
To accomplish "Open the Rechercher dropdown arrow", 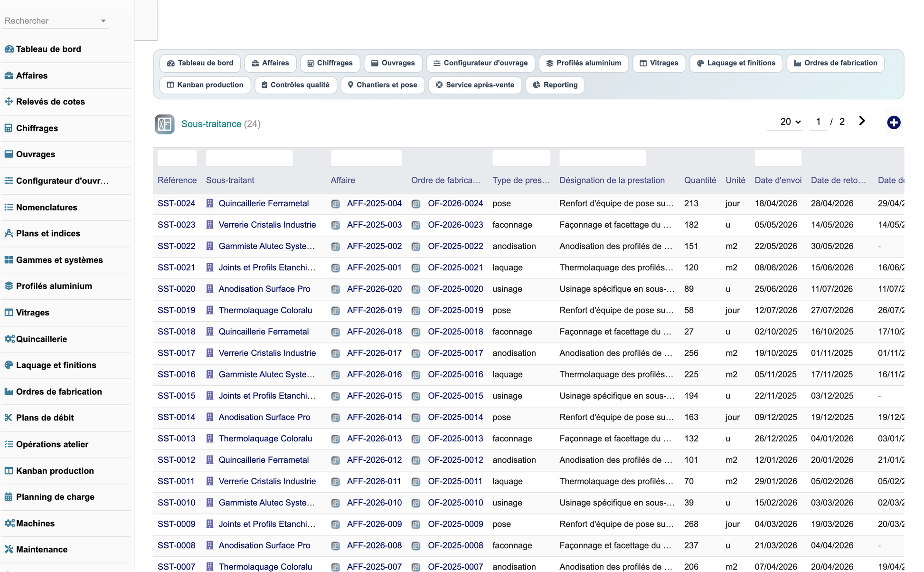I will click(x=103, y=21).
